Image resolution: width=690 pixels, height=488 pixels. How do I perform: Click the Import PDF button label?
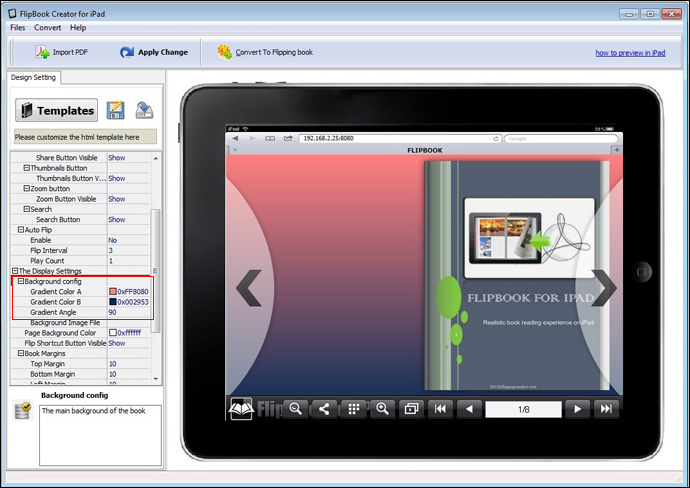pyautogui.click(x=70, y=52)
